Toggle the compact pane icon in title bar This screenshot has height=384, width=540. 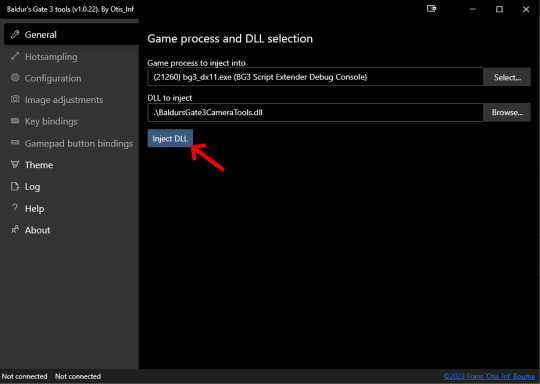coord(432,9)
